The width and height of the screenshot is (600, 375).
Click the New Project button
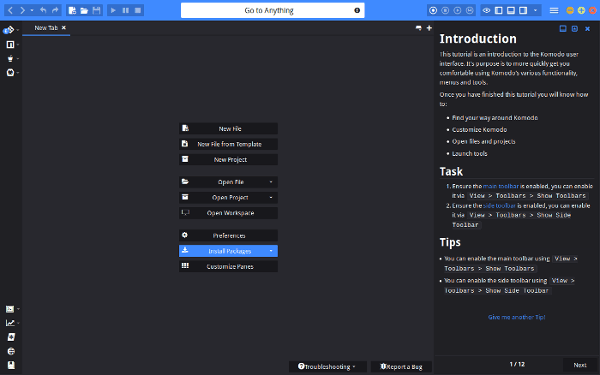(x=228, y=159)
